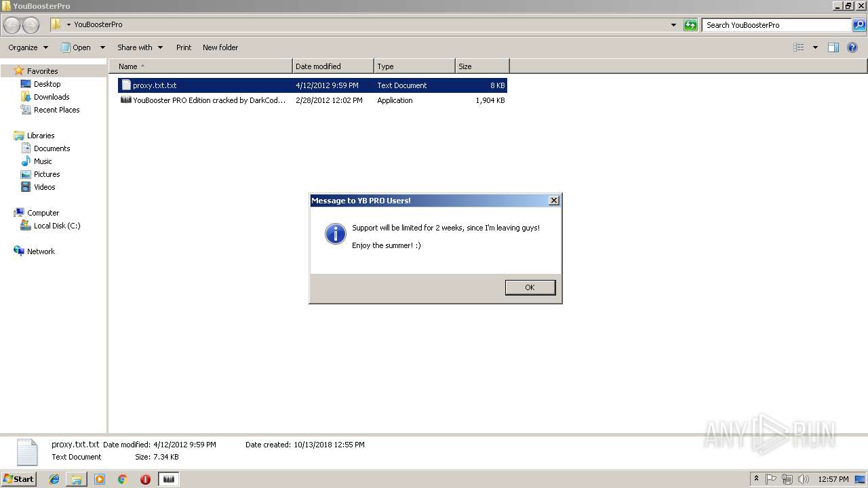Open the Videos library
The height and width of the screenshot is (488, 868).
[45, 187]
